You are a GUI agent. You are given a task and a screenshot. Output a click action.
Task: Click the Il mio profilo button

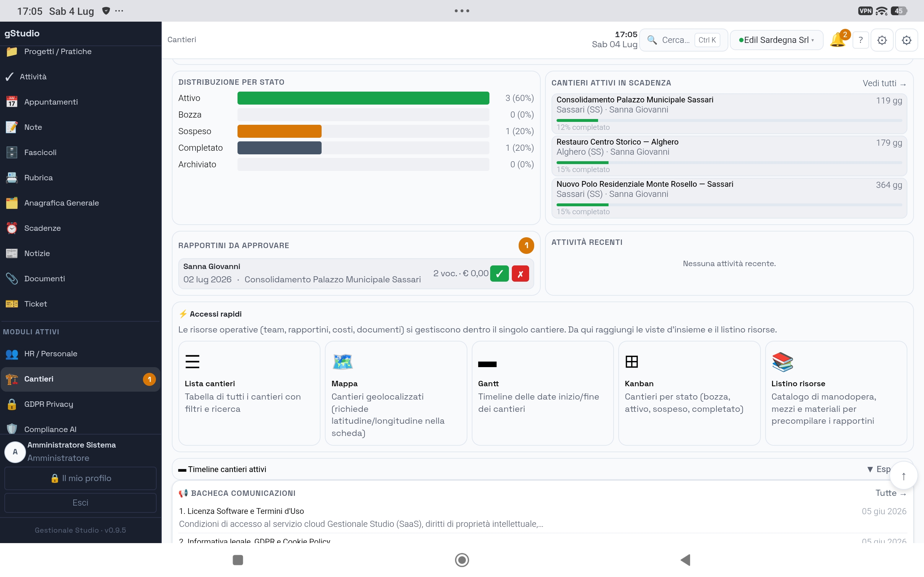(x=80, y=478)
